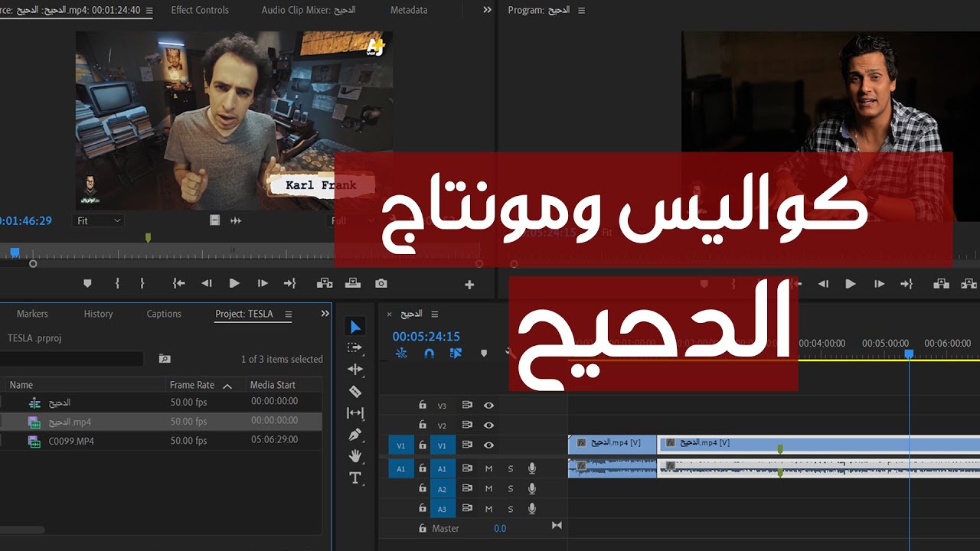The height and width of the screenshot is (551, 980).
Task: Export a frame from the Source monitor
Action: [381, 283]
